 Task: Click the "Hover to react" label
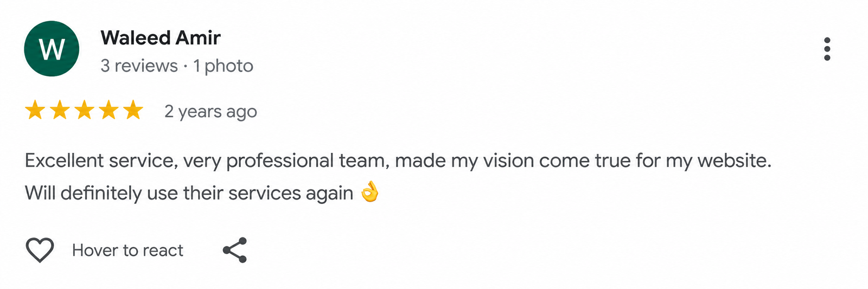point(127,250)
